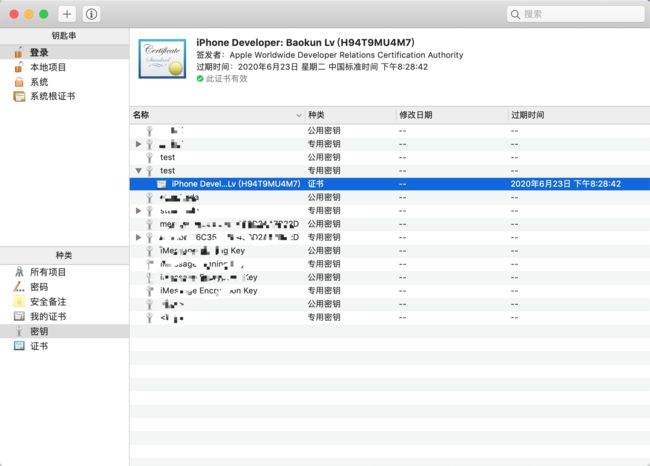Select the 登录 keychain
The width and height of the screenshot is (650, 466).
[65, 52]
